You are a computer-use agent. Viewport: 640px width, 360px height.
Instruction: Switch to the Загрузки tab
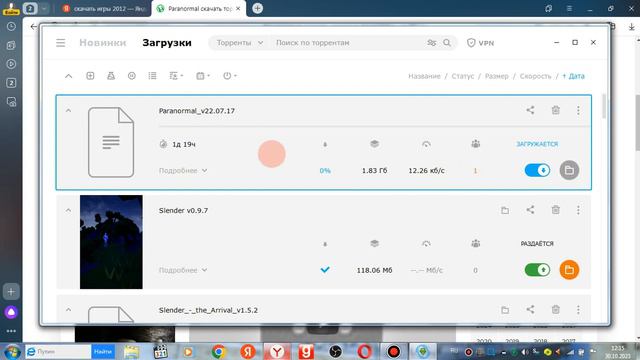point(167,43)
